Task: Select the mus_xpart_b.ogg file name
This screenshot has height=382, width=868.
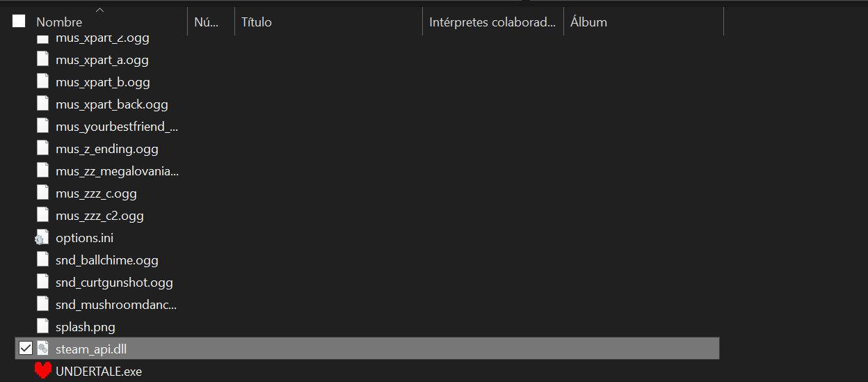Action: (103, 82)
